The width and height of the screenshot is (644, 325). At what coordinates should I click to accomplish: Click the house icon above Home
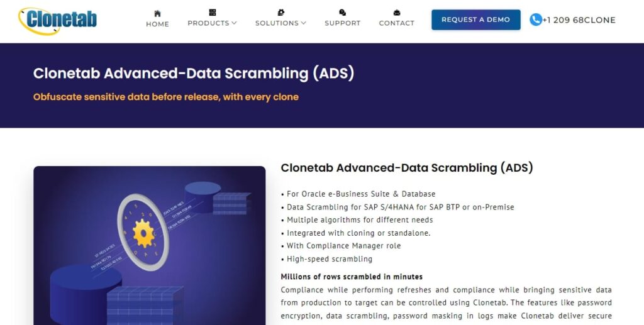[157, 13]
